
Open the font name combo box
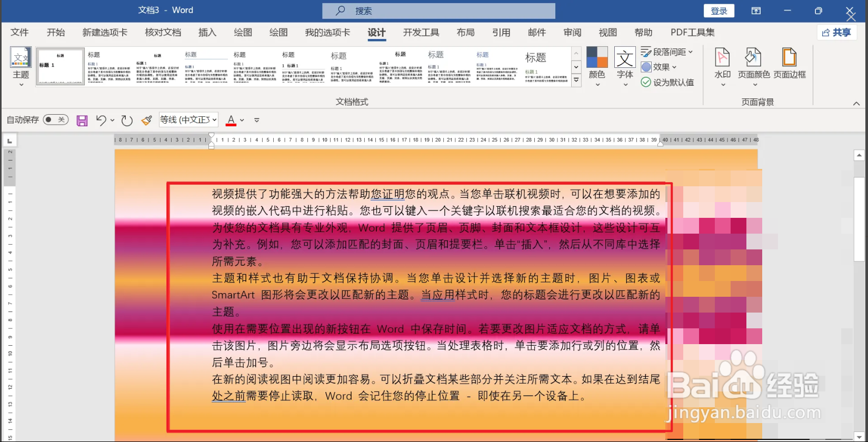(188, 120)
